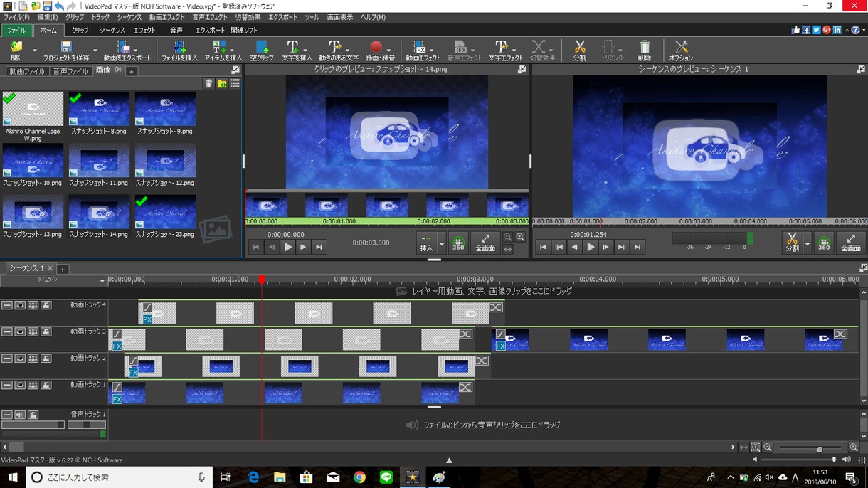Click fade curve icon on 動画トラック 1 clip
The width and height of the screenshot is (868, 488).
pyautogui.click(x=117, y=387)
